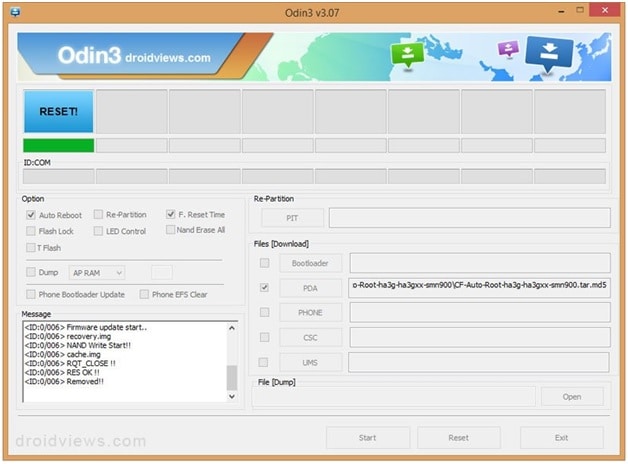Check the T Flash option

click(31, 247)
